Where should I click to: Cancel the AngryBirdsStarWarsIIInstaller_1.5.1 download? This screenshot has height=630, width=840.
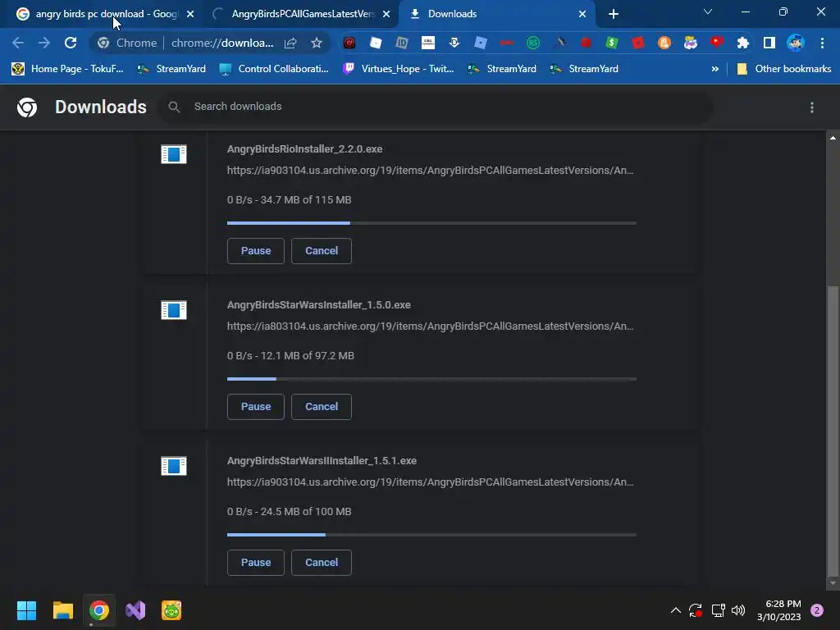322,563
